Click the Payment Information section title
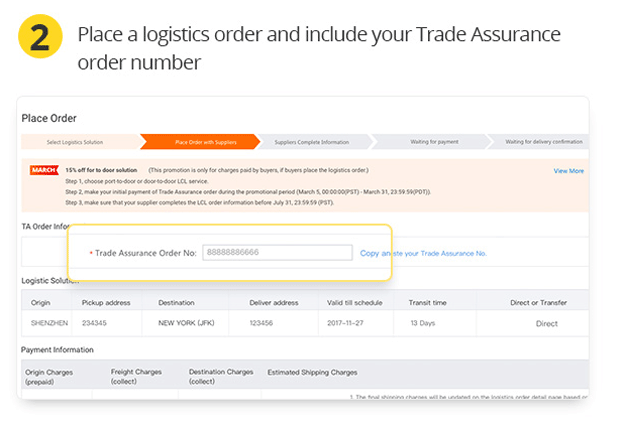This screenshot has height=431, width=626. point(58,350)
